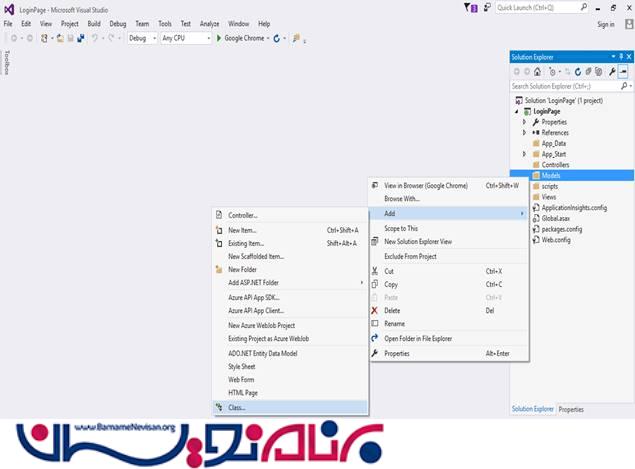
Task: Click Rename in the context menu
Action: (449, 324)
